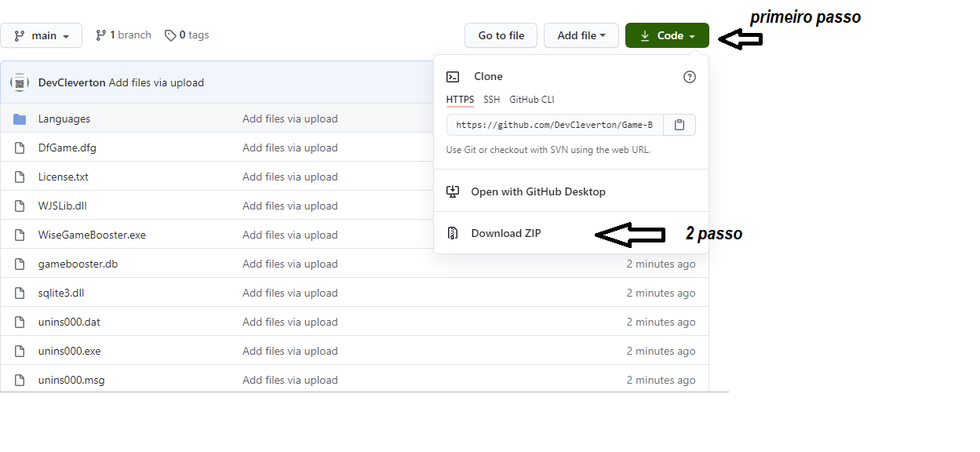Open the DfGame.dfg file
This screenshot has width=980, height=452.
(x=67, y=148)
